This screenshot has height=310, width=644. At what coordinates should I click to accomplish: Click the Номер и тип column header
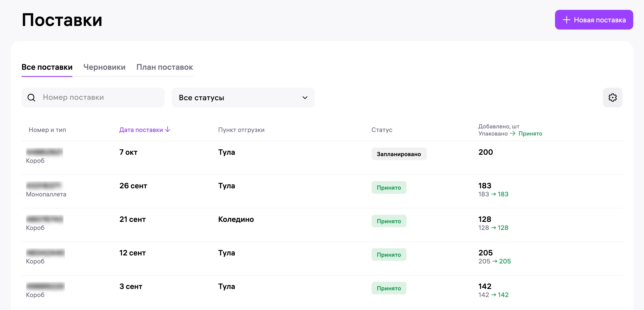click(x=47, y=130)
